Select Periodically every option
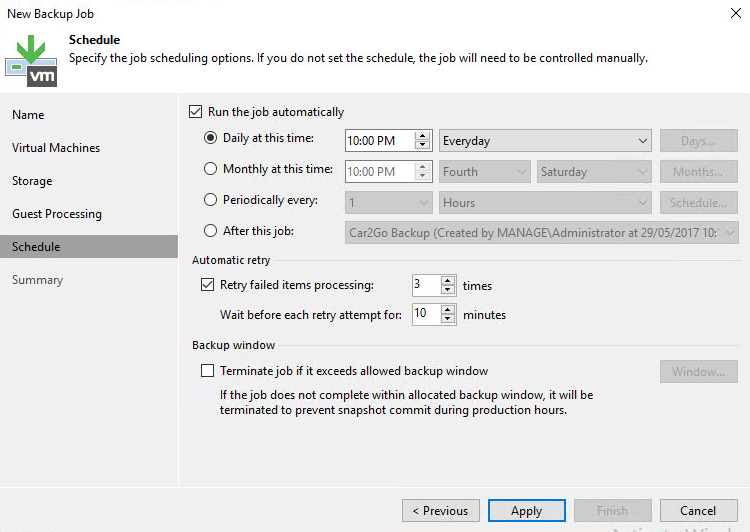 [x=210, y=200]
